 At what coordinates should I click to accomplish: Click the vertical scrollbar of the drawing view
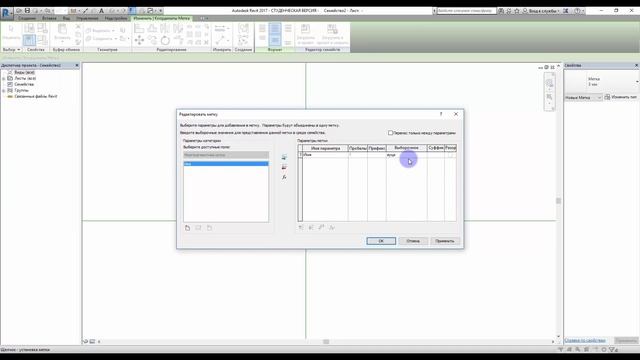point(558,201)
